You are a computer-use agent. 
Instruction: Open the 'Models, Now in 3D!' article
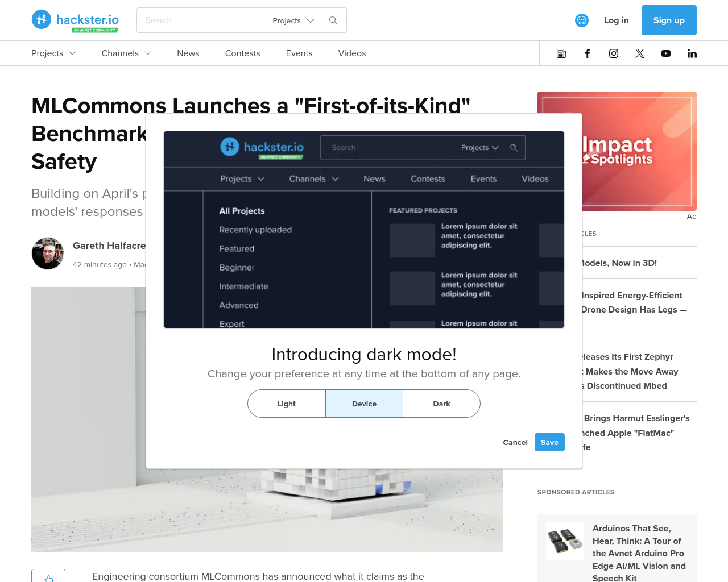click(x=619, y=263)
